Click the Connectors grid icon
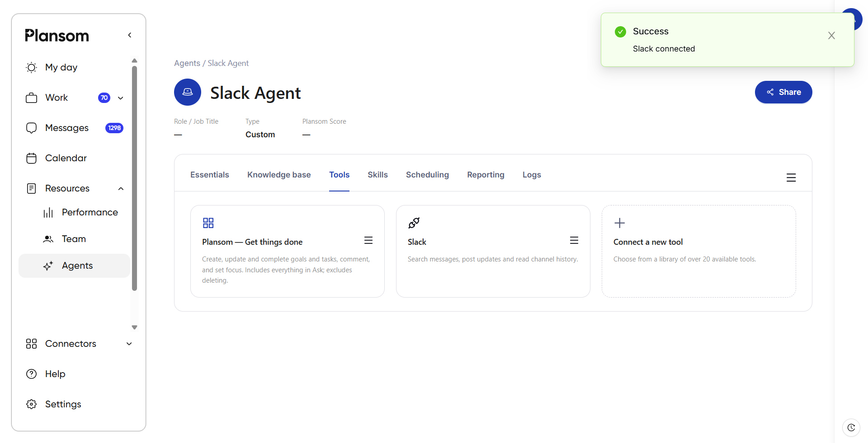 (x=31, y=344)
